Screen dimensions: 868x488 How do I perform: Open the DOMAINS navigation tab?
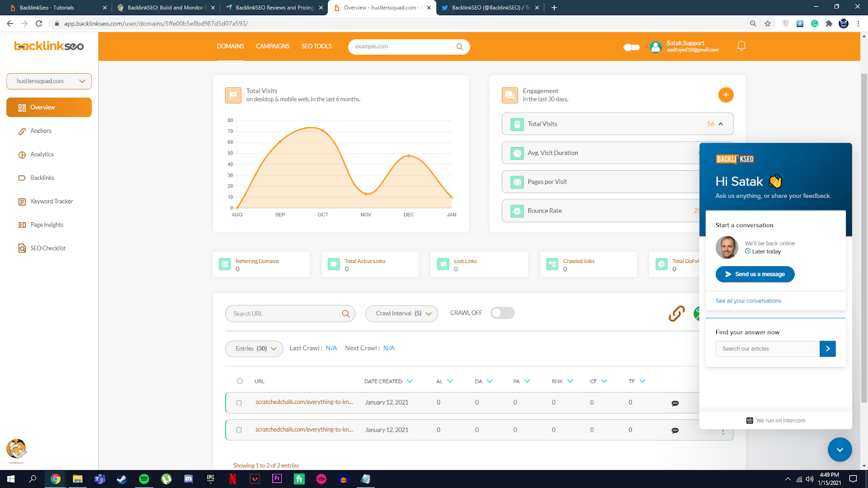tap(231, 46)
